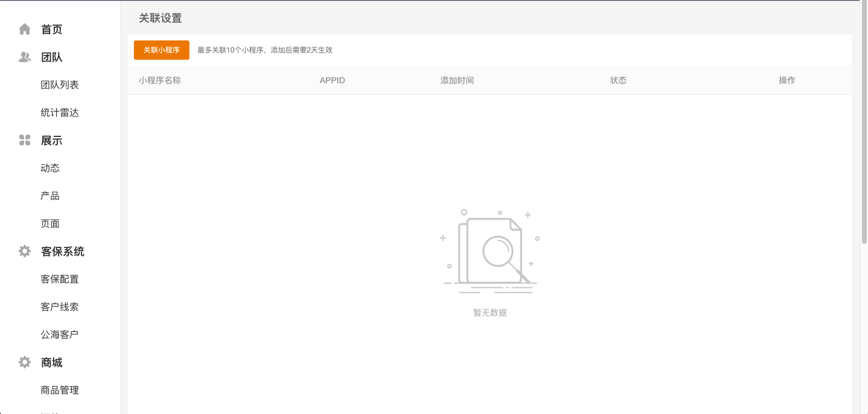
Task: Click the people icon beside 团队
Action: [25, 57]
